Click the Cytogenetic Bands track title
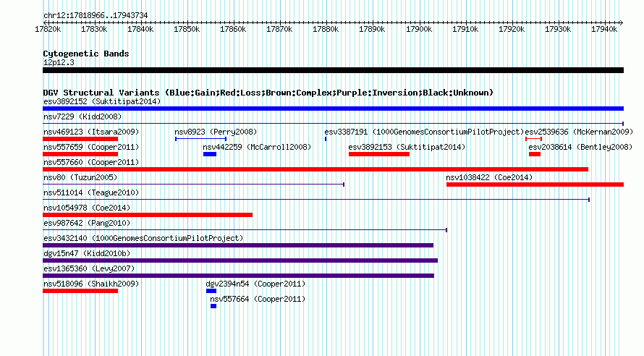 point(86,54)
